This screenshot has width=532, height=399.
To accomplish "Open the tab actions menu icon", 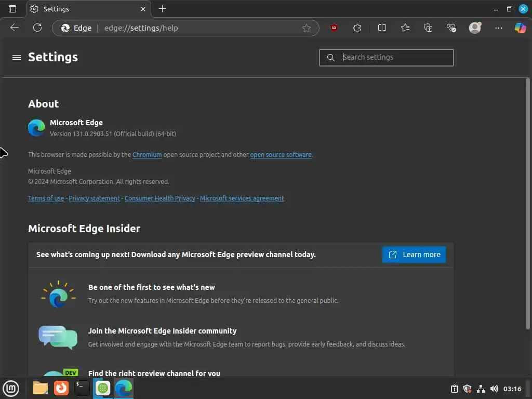I will click(12, 9).
